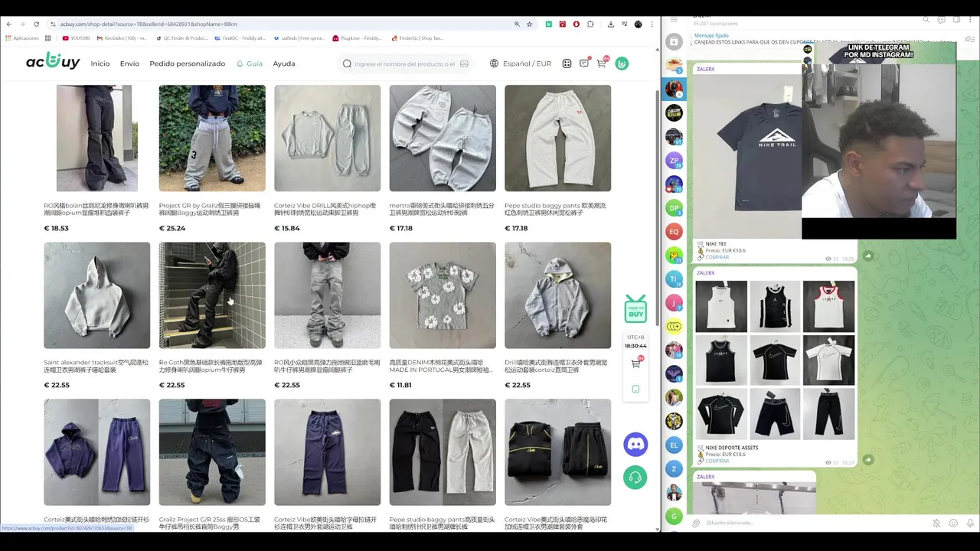Forward the NIKE TEE post
Image resolution: width=980 pixels, height=551 pixels.
pyautogui.click(x=867, y=256)
